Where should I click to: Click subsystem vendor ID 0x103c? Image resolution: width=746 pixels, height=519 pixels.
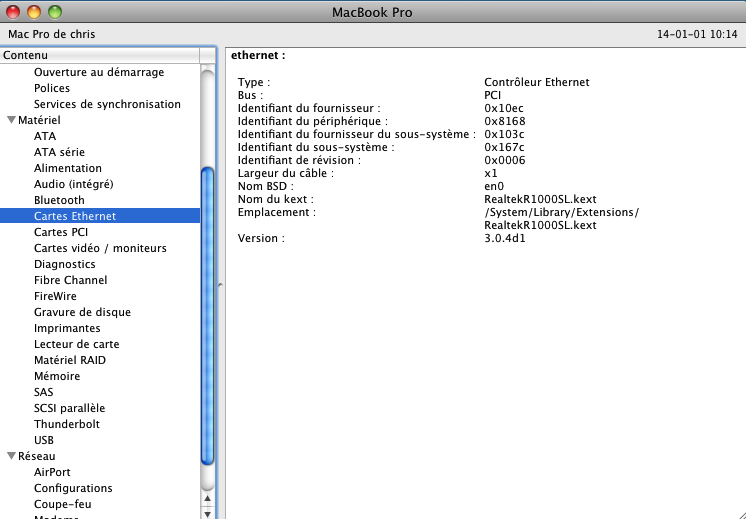[504, 134]
